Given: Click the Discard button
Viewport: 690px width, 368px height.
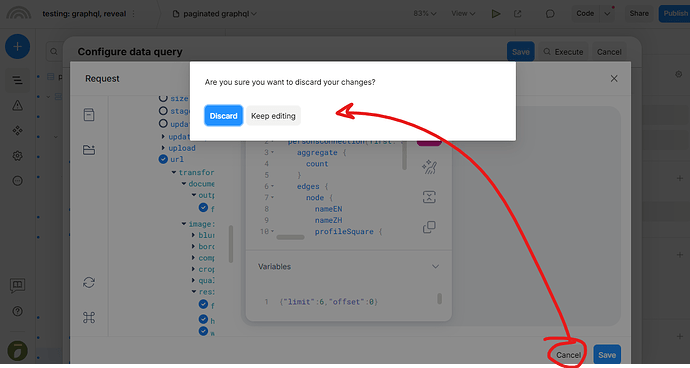Looking at the screenshot, I should tap(224, 116).
